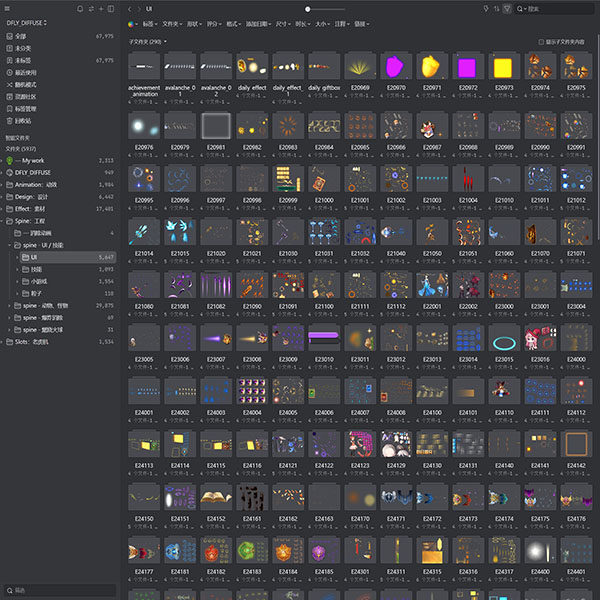Toggle the filter funnel icon
600x600 pixels.
click(507, 8)
